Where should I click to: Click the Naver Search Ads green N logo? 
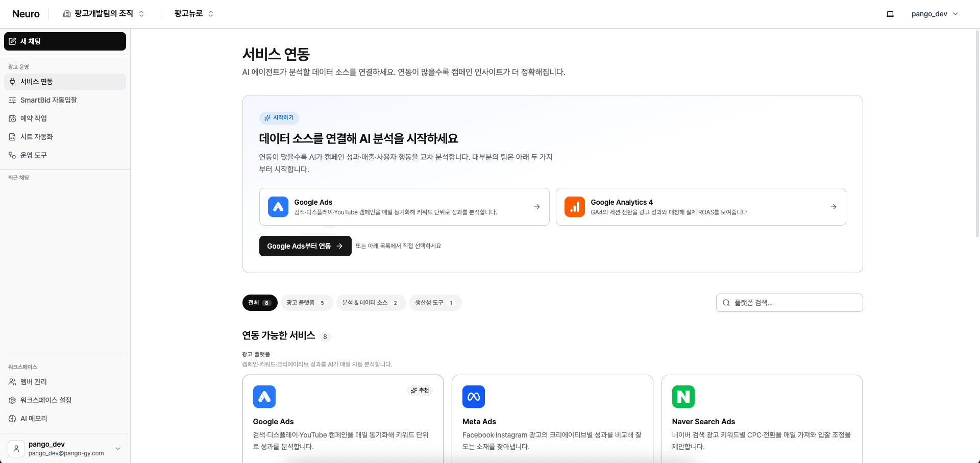click(683, 397)
